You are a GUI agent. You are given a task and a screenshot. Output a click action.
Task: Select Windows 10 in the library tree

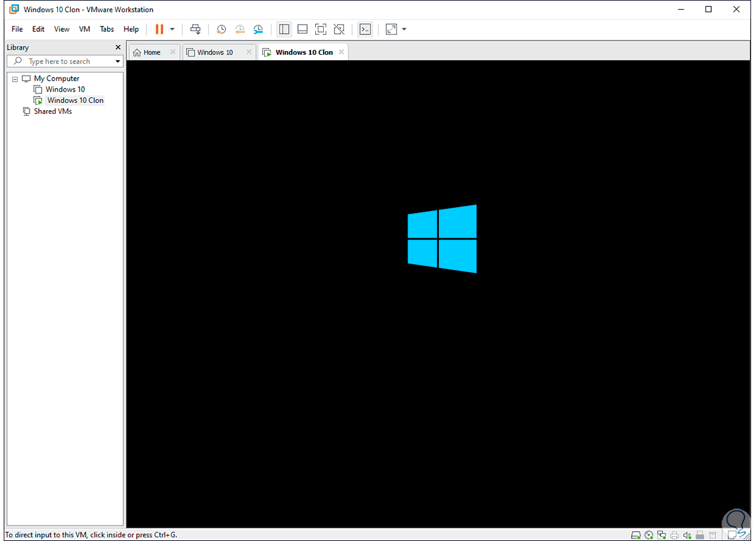pyautogui.click(x=65, y=89)
